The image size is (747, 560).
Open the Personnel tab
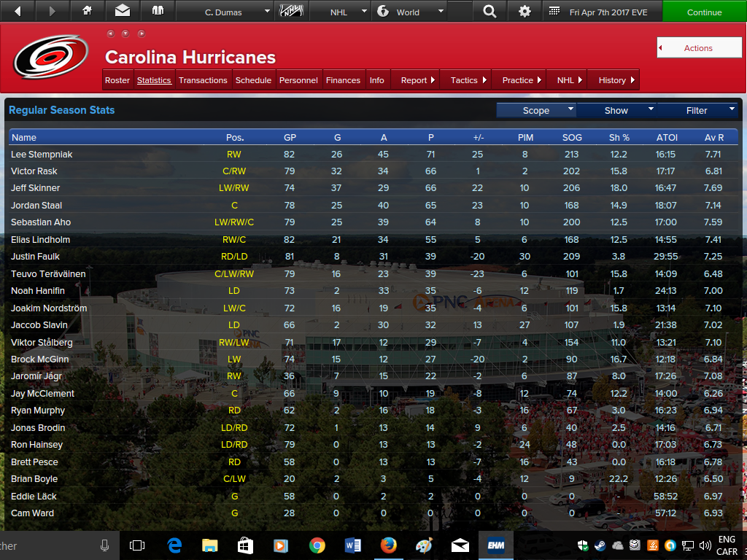coord(298,80)
